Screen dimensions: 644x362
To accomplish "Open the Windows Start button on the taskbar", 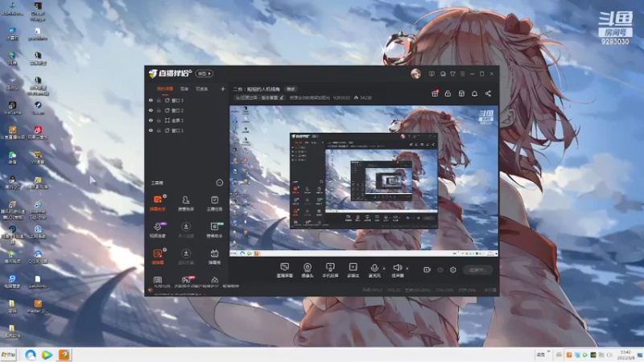I will click(x=8, y=355).
